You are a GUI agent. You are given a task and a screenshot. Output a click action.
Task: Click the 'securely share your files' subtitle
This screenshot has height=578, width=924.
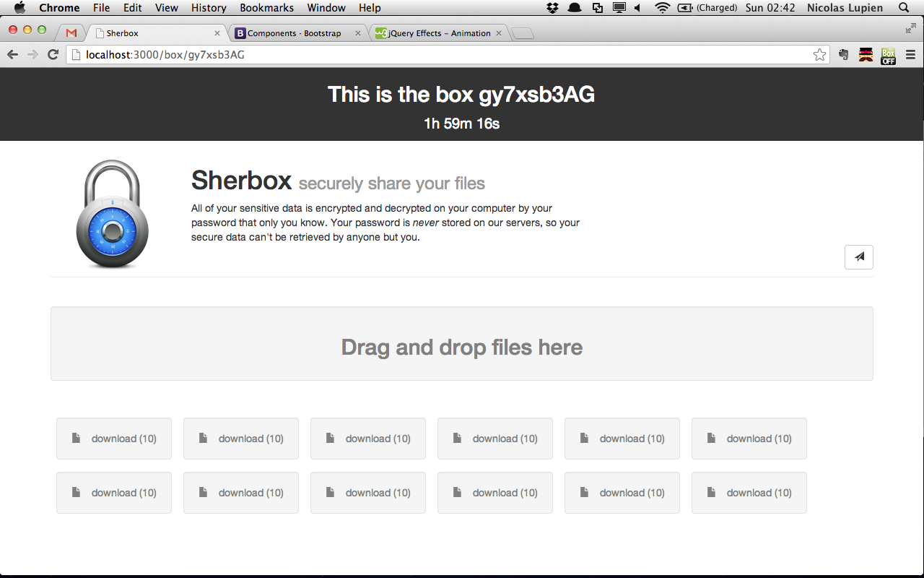[392, 184]
